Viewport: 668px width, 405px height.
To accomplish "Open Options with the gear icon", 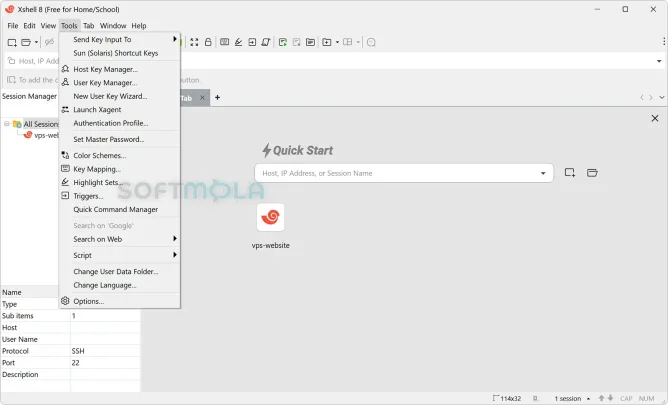I will tap(120, 301).
